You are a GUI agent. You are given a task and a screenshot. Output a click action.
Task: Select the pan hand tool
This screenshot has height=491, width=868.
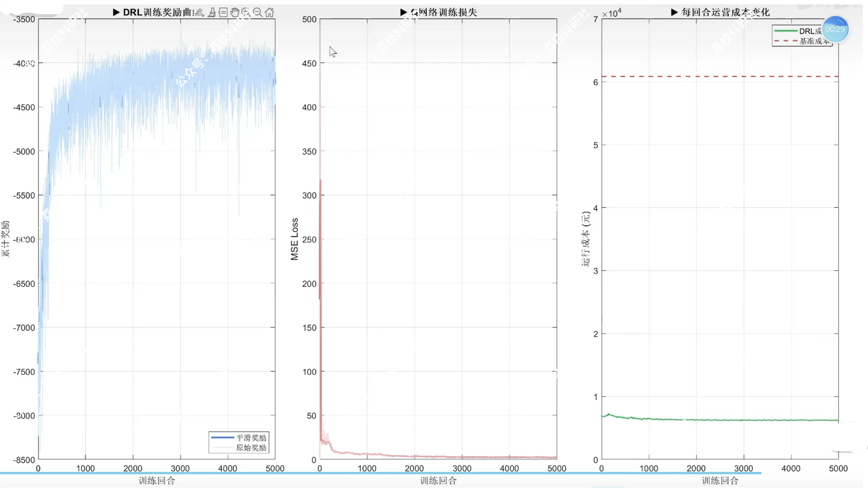(234, 12)
